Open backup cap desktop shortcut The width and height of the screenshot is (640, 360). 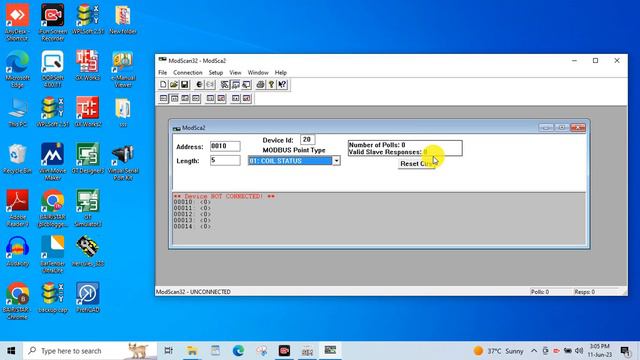(x=53, y=297)
